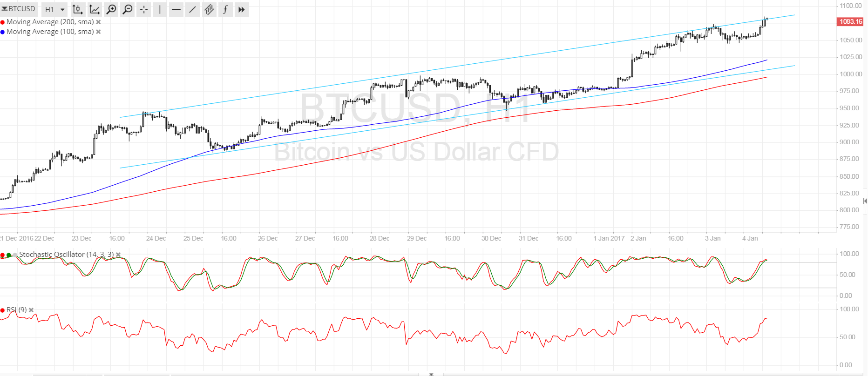Screen dimensions: 868x376
Task: Select the trend line drawing tool
Action: pos(192,9)
